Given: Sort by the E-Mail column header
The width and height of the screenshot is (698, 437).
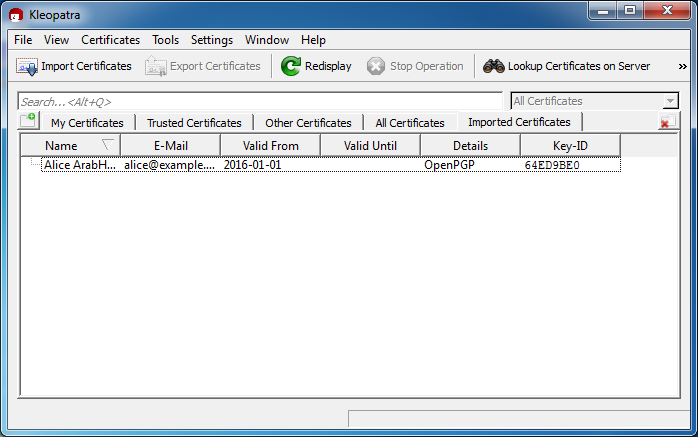Looking at the screenshot, I should 170,146.
